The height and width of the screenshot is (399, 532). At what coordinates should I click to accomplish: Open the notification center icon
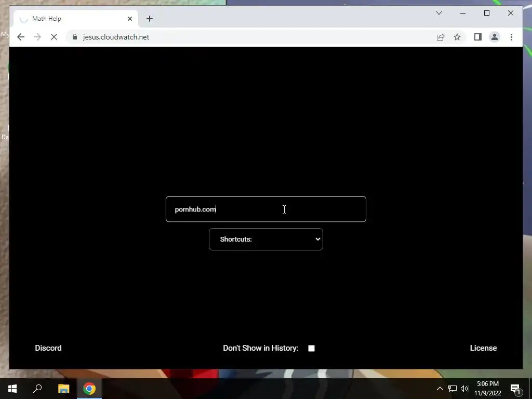(x=515, y=389)
